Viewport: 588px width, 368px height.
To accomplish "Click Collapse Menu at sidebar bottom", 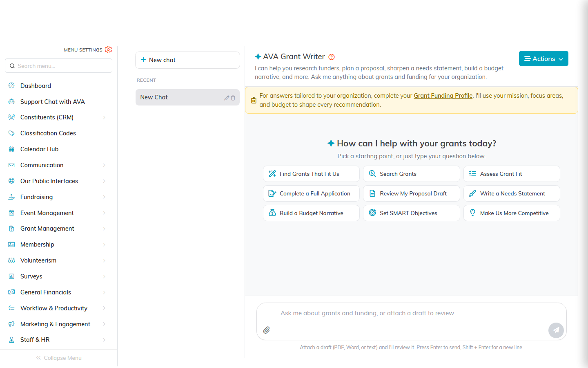I will click(x=58, y=358).
